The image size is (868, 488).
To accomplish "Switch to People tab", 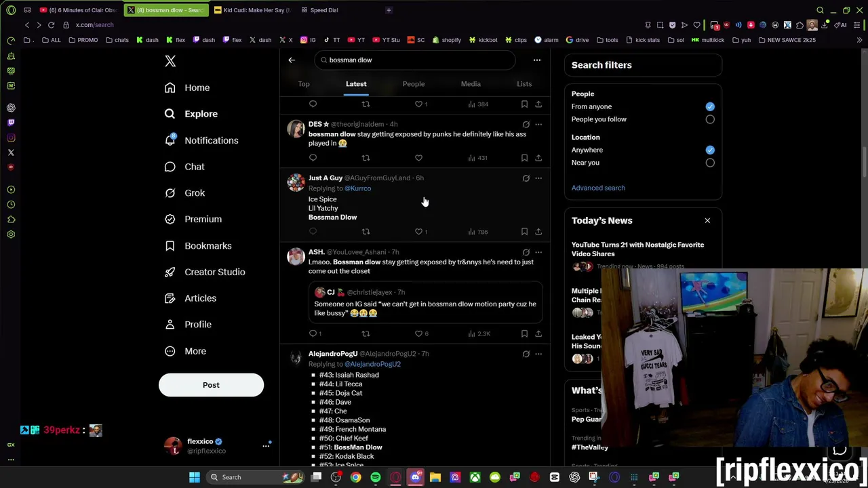I will pyautogui.click(x=414, y=84).
